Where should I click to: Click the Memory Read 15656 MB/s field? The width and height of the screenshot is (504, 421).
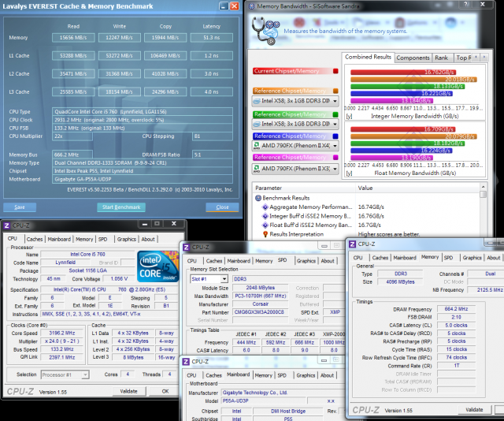73,38
